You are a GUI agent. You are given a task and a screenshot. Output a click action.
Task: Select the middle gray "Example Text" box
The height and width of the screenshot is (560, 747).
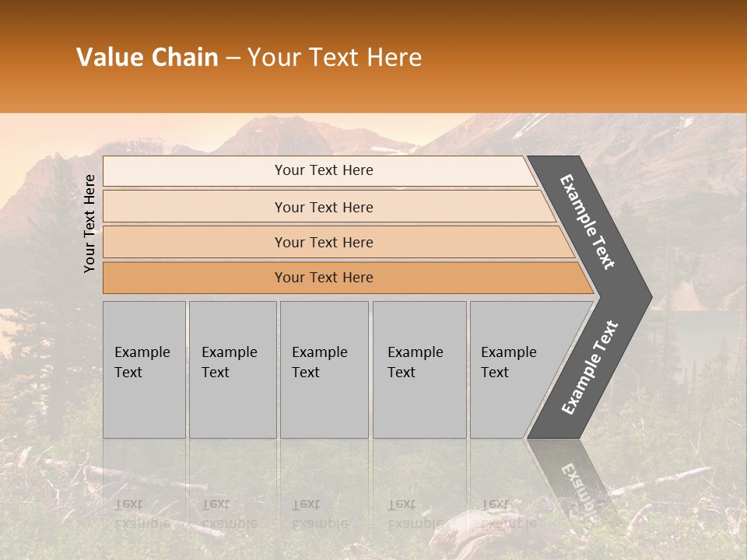pos(324,369)
